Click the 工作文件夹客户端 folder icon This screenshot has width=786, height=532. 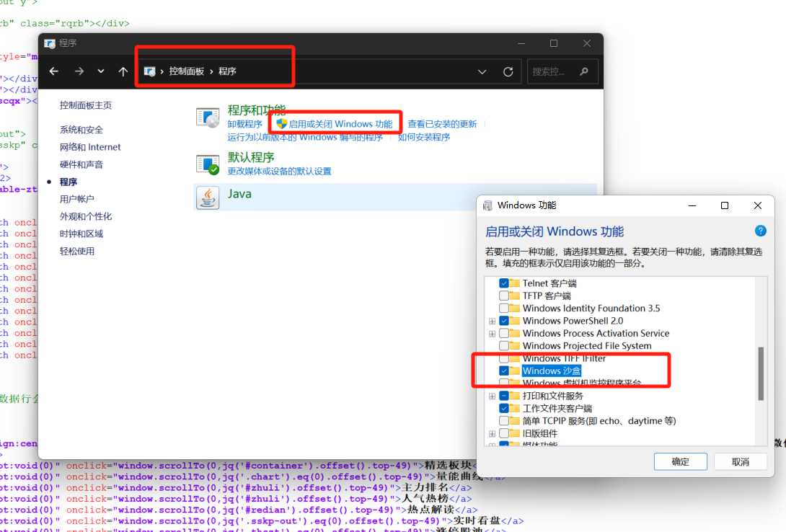click(x=515, y=408)
